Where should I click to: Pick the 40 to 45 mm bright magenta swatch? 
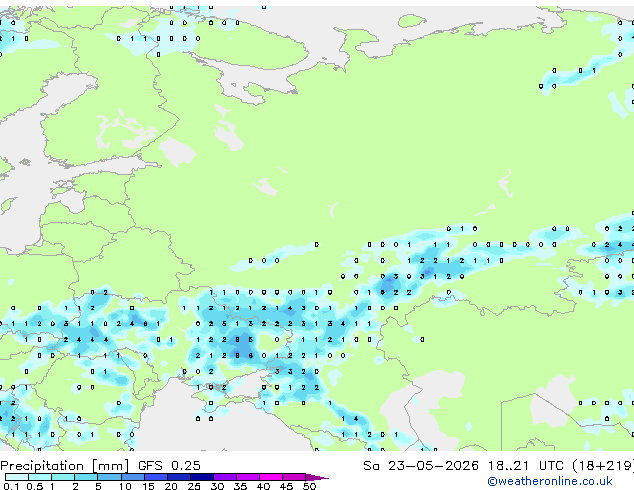click(271, 477)
